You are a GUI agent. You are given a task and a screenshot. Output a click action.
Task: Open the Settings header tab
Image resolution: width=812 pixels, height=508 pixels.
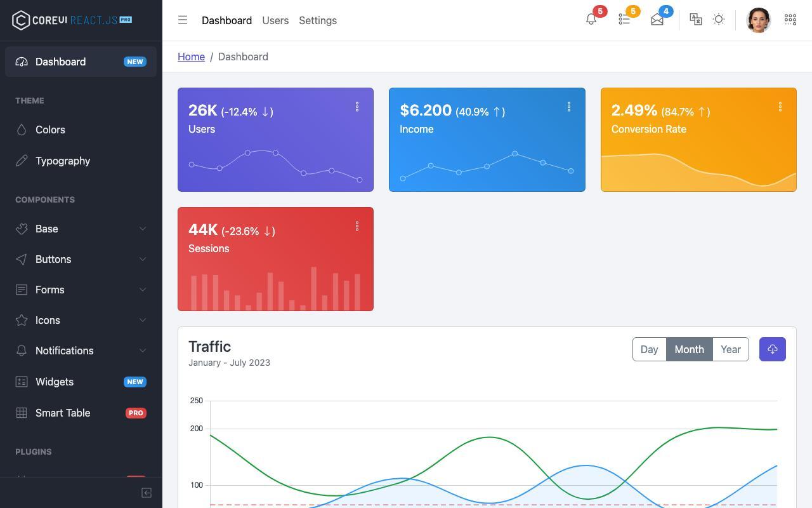[x=318, y=20]
